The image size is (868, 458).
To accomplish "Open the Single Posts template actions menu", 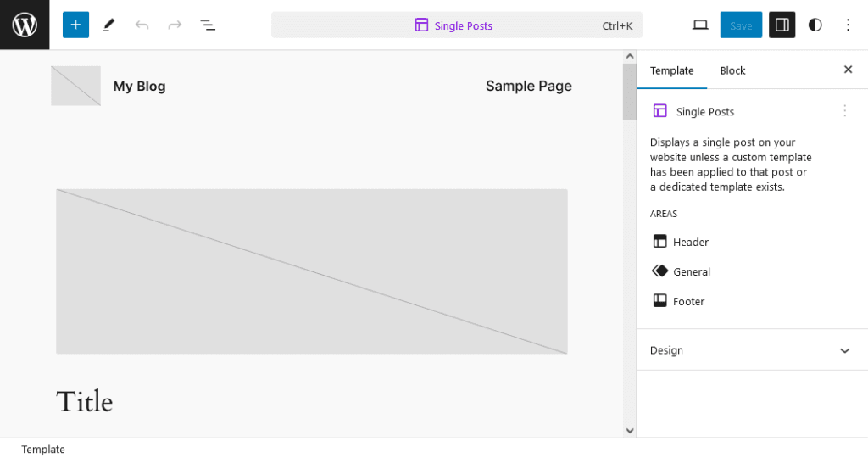I will point(845,111).
